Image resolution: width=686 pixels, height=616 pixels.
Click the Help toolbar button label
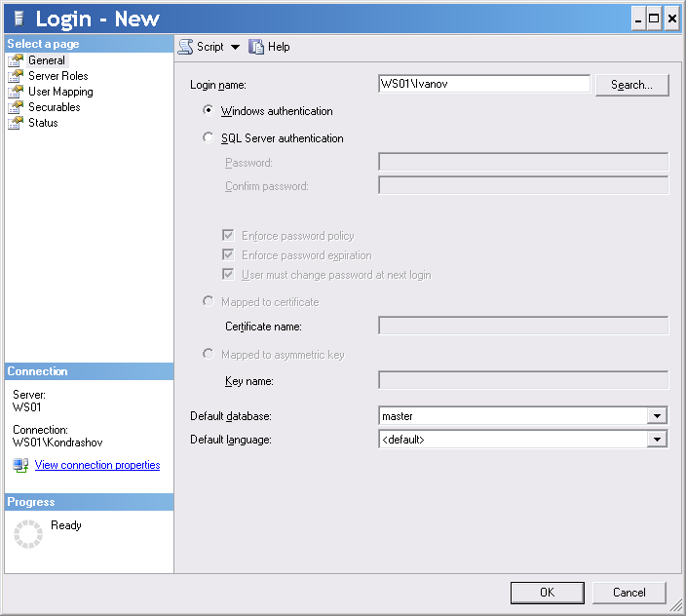(x=279, y=47)
